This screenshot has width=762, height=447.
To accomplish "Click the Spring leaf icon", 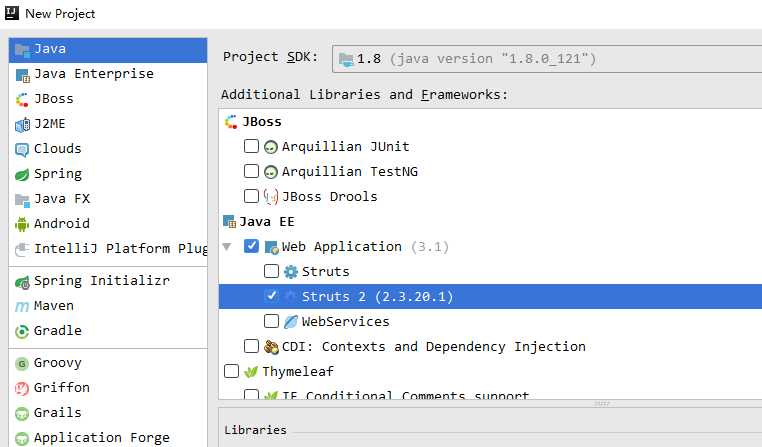I will [x=22, y=174].
